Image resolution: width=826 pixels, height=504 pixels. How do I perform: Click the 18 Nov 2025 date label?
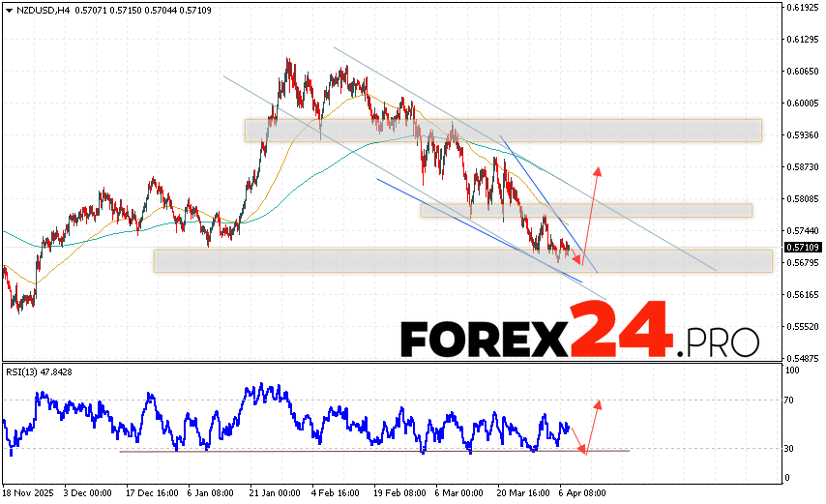click(x=29, y=492)
